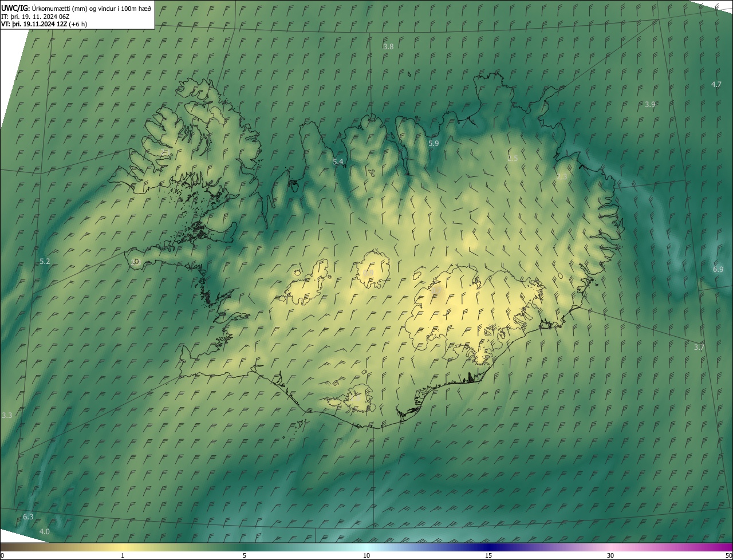The image size is (733, 560).
Task: Click the 3.3 value label
Action: 7,415
